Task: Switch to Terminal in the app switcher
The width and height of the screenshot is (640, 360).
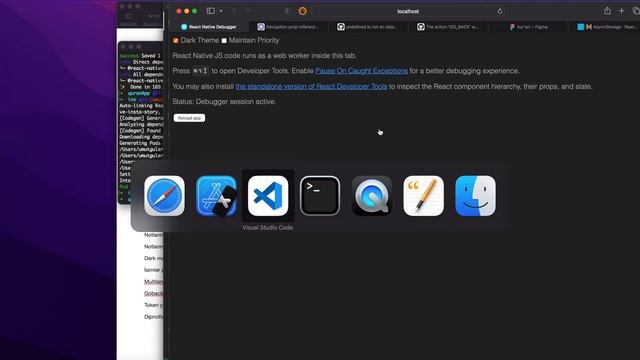Action: click(x=320, y=196)
